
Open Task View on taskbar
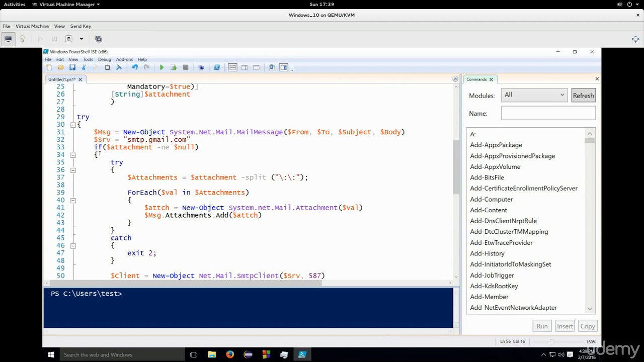(194, 354)
